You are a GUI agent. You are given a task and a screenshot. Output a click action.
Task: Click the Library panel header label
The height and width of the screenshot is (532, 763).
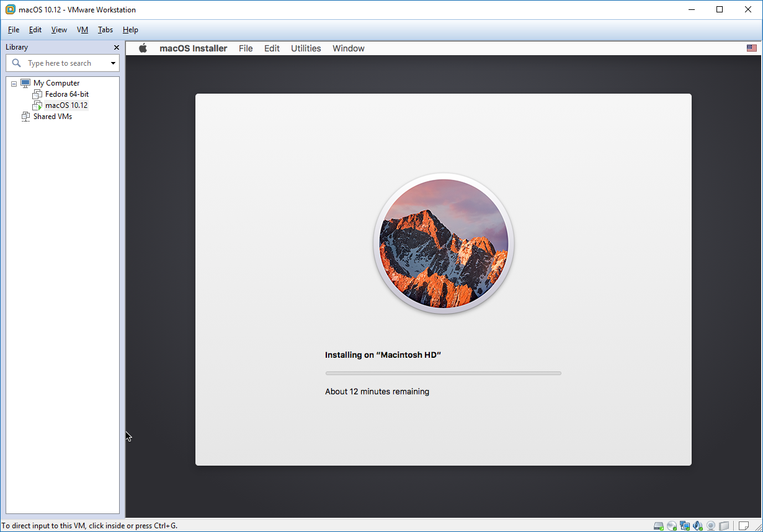(x=17, y=47)
